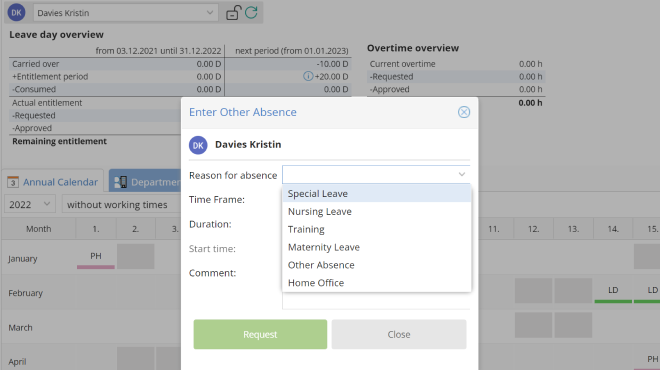This screenshot has width=660, height=370.
Task: Choose Maternity Leave as absence reason
Action: click(376, 247)
